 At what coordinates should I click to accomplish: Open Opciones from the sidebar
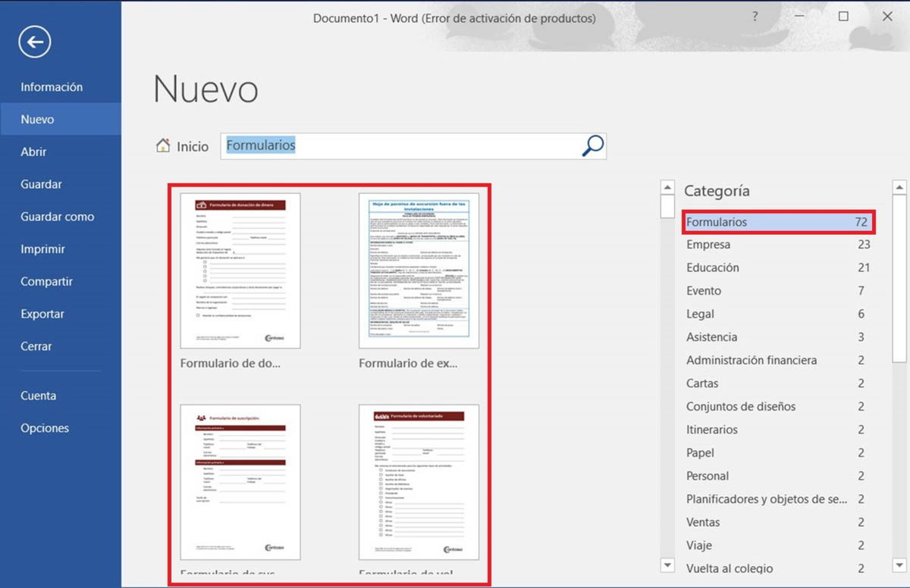tap(44, 427)
